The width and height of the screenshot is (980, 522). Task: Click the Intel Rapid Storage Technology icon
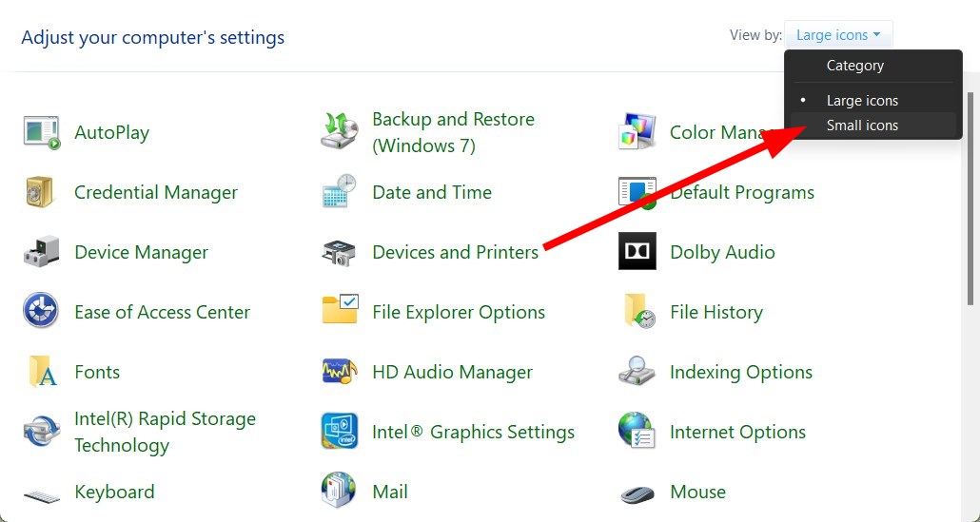tap(41, 432)
